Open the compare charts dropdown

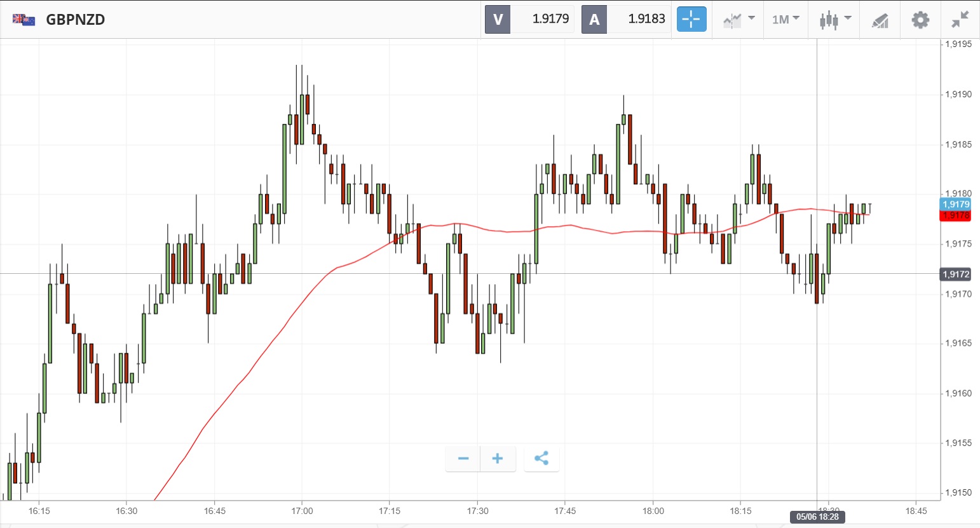pos(738,20)
